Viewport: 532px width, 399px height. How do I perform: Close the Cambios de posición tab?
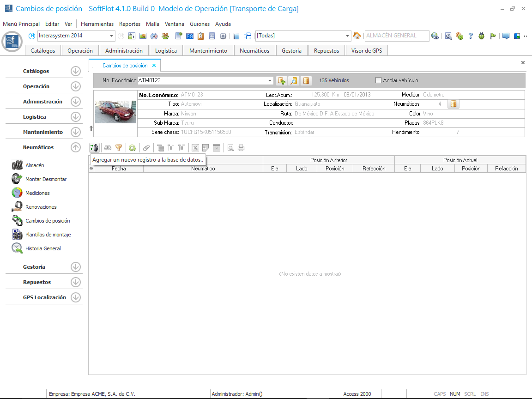(154, 66)
